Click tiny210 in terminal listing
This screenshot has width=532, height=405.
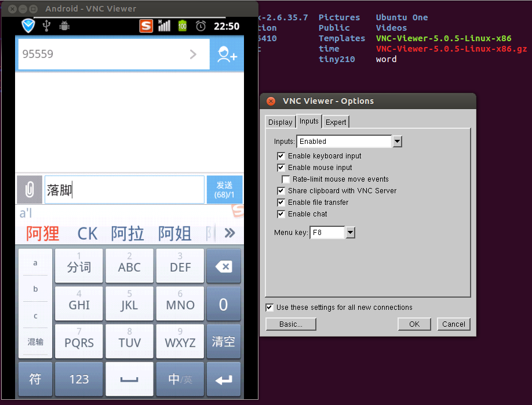coord(337,59)
